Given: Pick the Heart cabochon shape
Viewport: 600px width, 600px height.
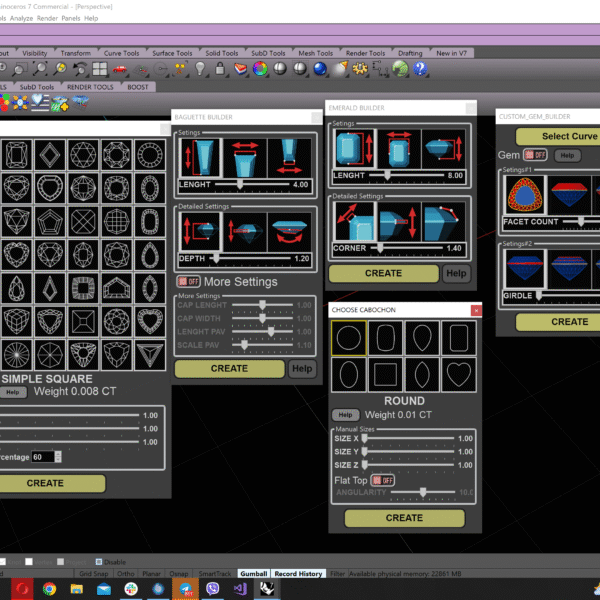Looking at the screenshot, I should (459, 375).
